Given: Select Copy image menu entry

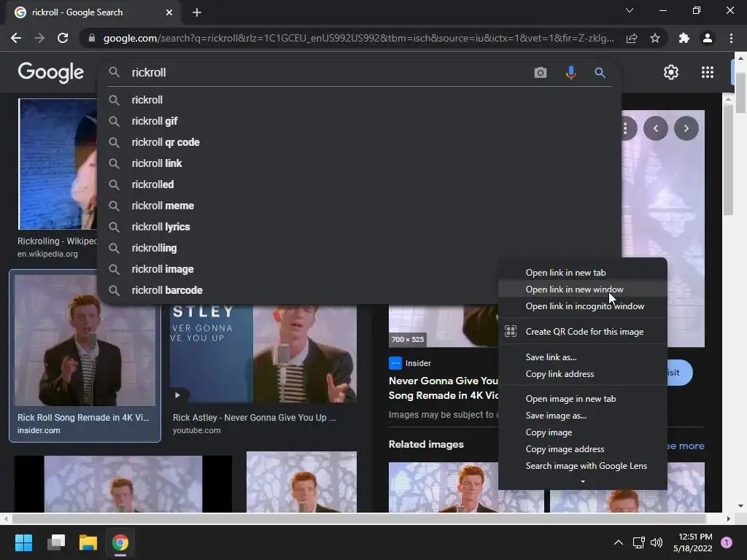Looking at the screenshot, I should (x=583, y=432).
